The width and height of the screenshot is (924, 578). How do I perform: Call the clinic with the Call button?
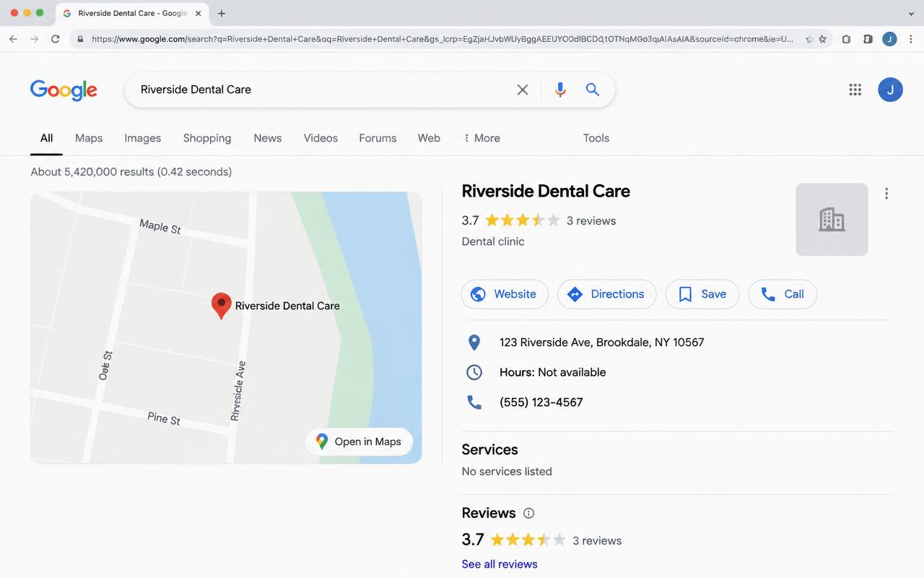pyautogui.click(x=783, y=294)
